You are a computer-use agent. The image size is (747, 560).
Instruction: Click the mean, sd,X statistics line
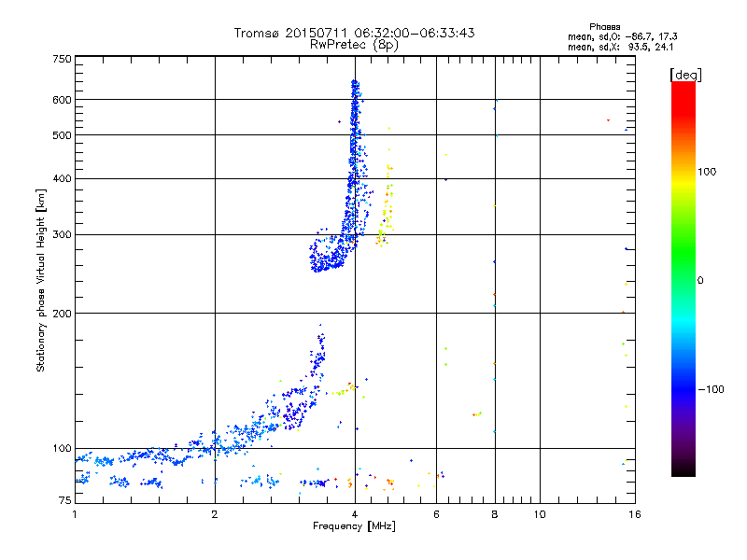coord(620,47)
